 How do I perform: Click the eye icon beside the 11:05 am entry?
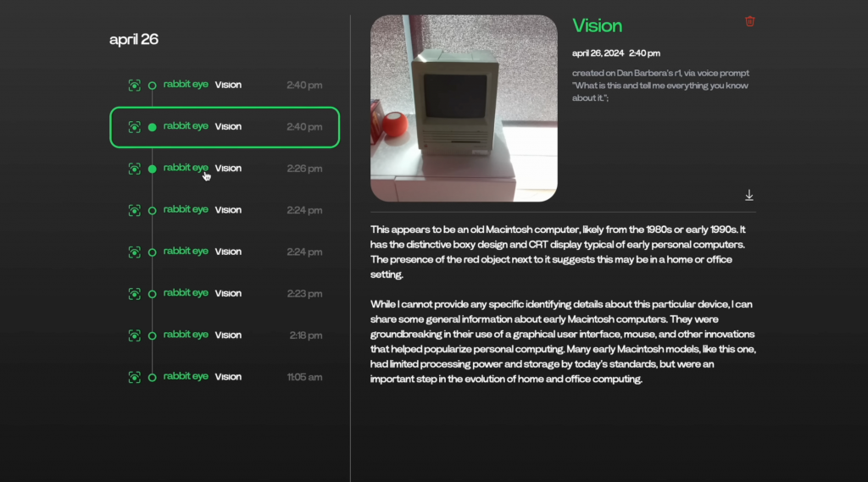click(134, 377)
